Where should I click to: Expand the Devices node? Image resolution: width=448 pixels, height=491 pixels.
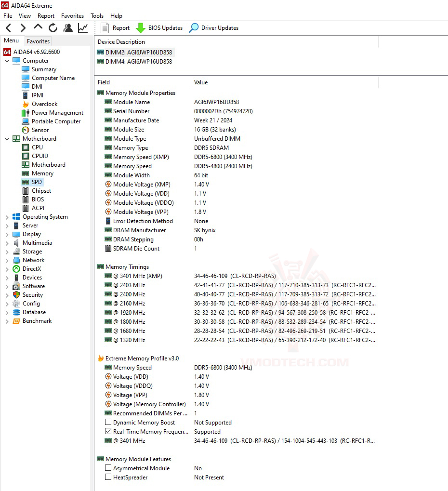pyautogui.click(x=7, y=278)
